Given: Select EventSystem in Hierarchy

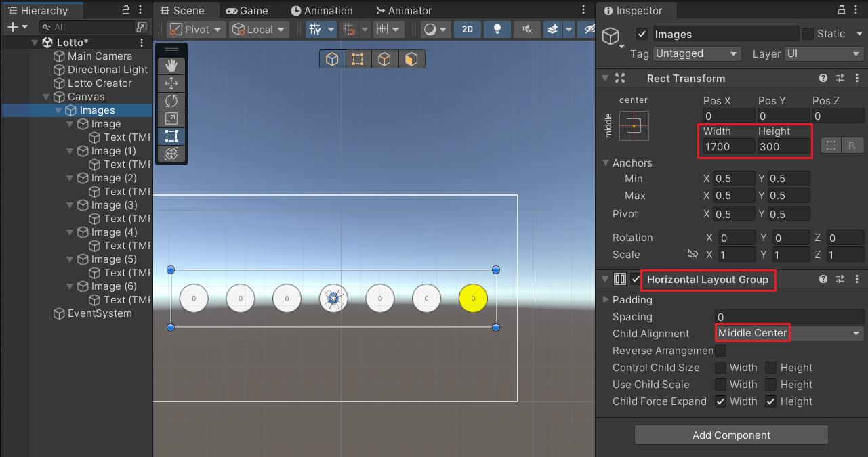Looking at the screenshot, I should click(100, 313).
